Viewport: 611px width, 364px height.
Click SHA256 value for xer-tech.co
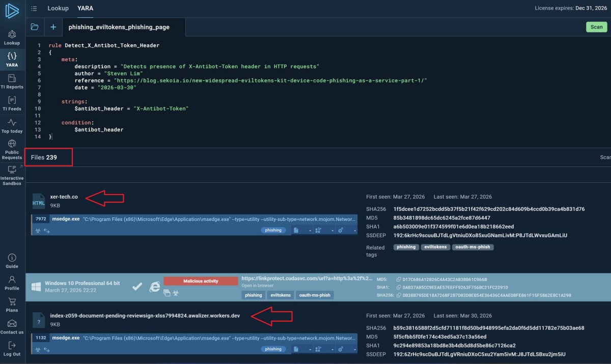click(x=489, y=209)
